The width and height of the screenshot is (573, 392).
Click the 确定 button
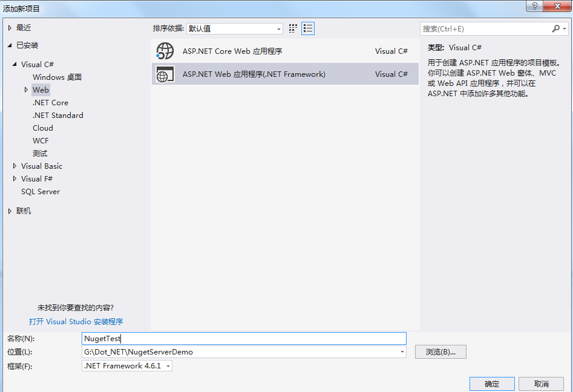tap(492, 384)
